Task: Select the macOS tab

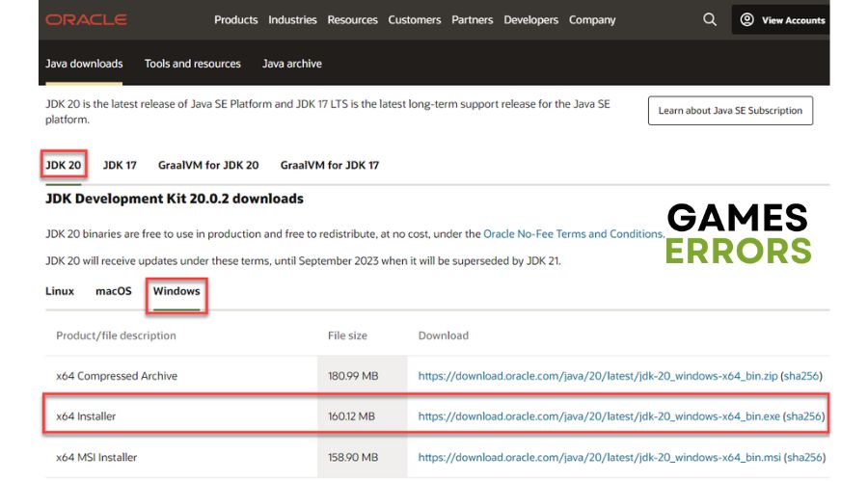Action: [x=114, y=291]
